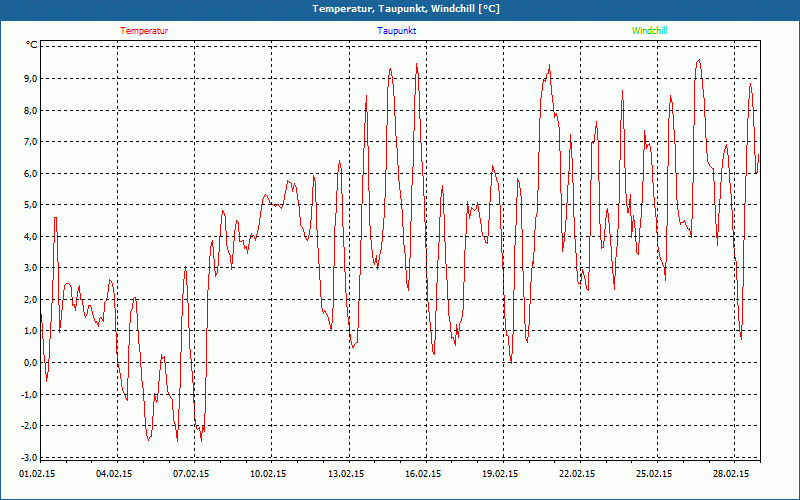Click the °C unit label on the axis
The height and width of the screenshot is (500, 800).
click(32, 45)
